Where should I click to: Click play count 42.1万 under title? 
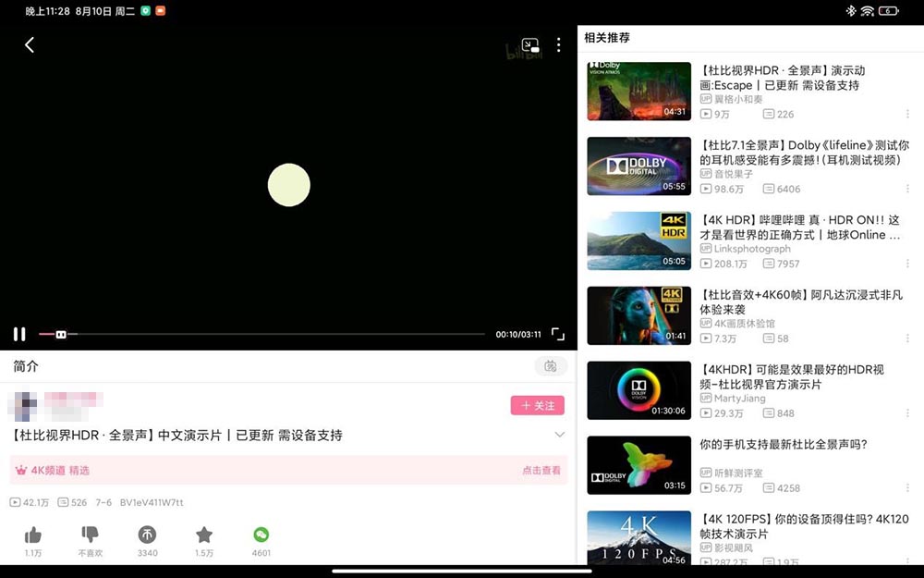pos(30,502)
